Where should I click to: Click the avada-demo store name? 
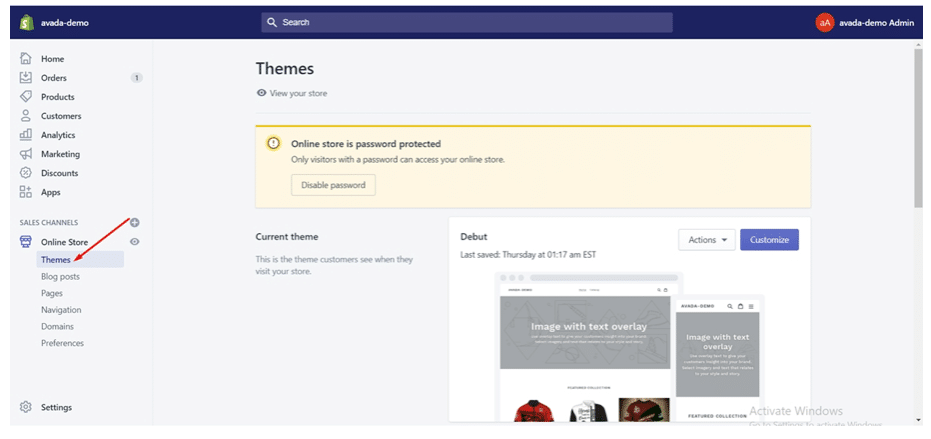(65, 23)
